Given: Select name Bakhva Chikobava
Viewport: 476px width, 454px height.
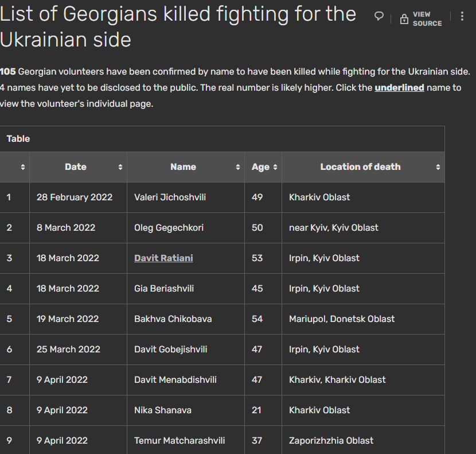Looking at the screenshot, I should point(173,319).
